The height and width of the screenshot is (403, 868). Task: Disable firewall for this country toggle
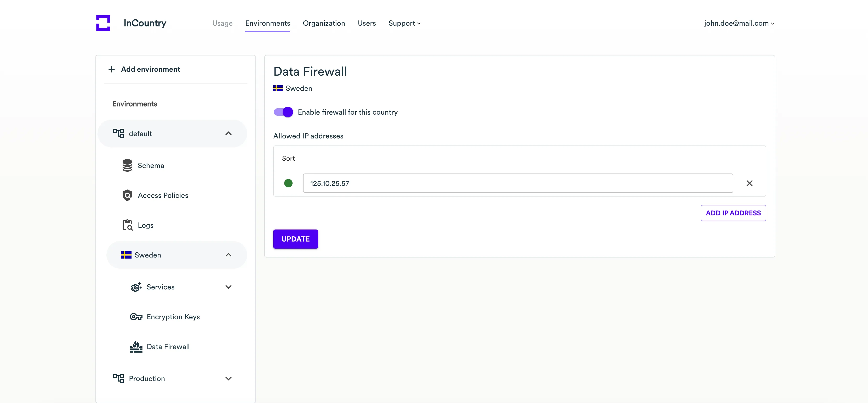point(283,112)
